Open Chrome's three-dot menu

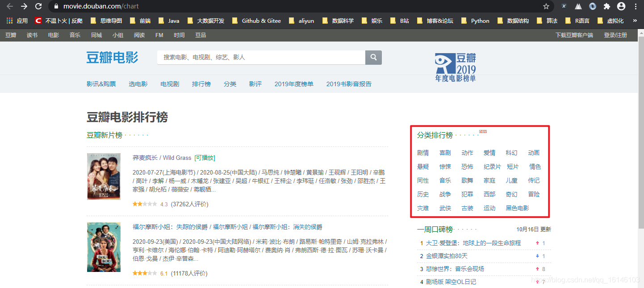point(636,6)
